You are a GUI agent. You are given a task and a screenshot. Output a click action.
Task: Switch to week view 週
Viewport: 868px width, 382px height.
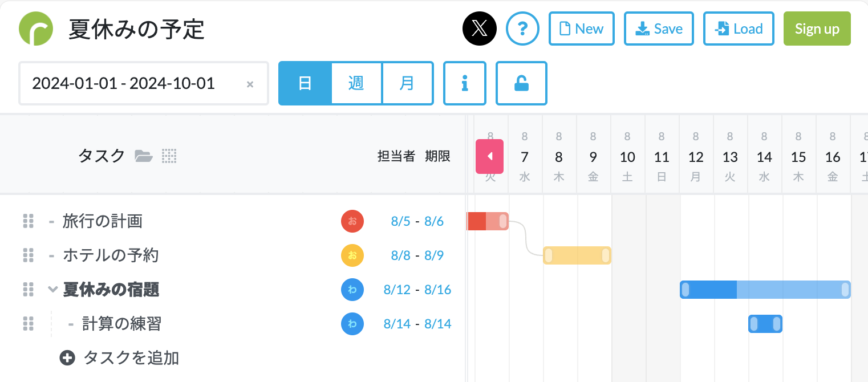356,83
